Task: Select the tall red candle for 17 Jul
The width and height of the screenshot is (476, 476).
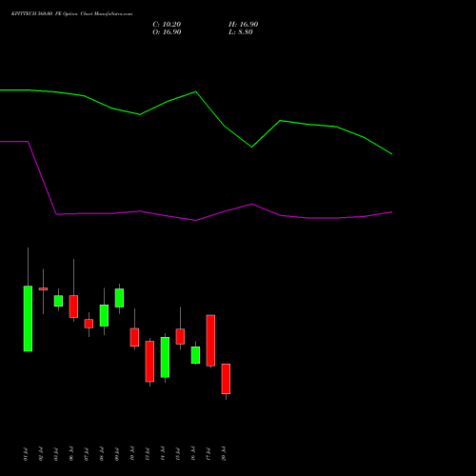Action: coord(210,341)
